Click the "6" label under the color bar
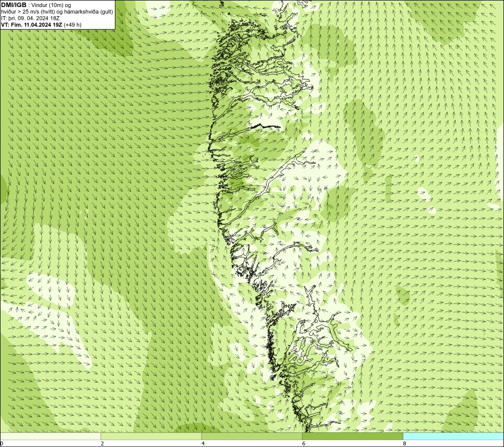Viewport: 504px width, 447px height. 303,444
